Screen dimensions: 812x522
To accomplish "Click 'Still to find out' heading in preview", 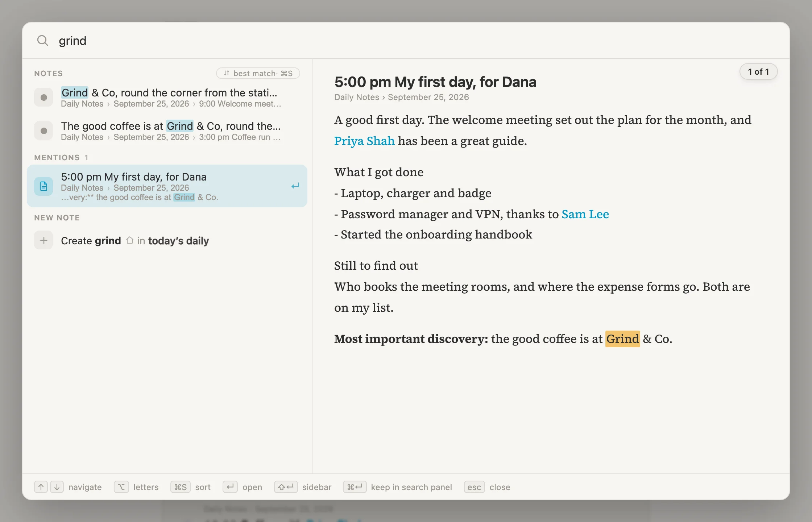I will click(376, 265).
